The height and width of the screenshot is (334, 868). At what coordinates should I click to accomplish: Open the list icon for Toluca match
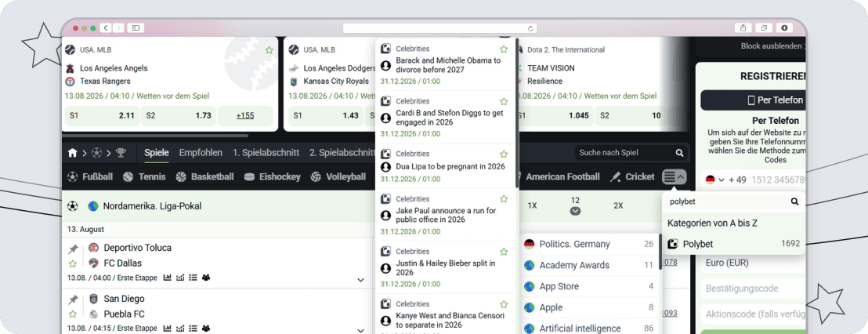(x=193, y=278)
